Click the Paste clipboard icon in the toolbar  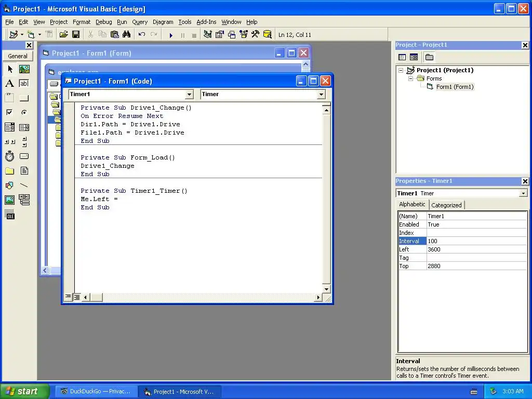click(x=115, y=34)
